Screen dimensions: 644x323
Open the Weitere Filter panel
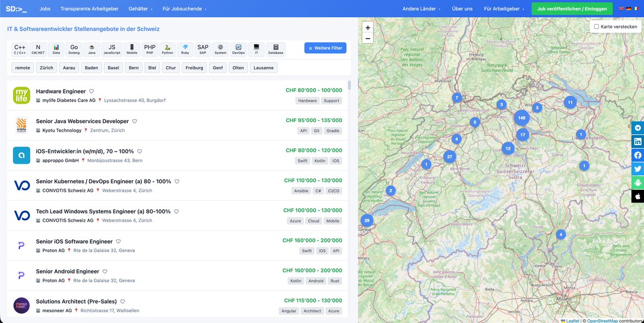coord(325,48)
